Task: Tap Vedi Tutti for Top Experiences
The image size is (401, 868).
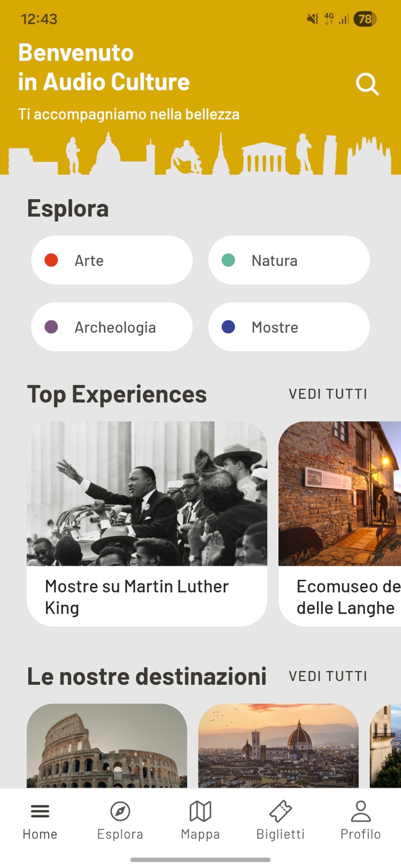Action: pyautogui.click(x=328, y=394)
